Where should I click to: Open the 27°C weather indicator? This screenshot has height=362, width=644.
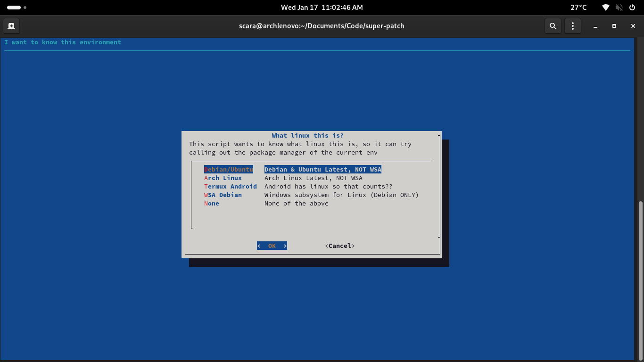578,8
